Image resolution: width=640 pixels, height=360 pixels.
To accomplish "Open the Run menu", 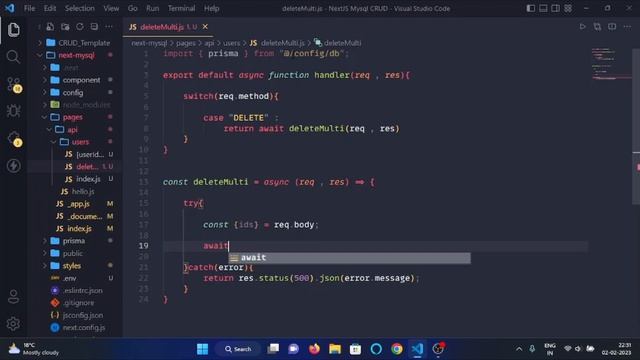I will tap(153, 8).
